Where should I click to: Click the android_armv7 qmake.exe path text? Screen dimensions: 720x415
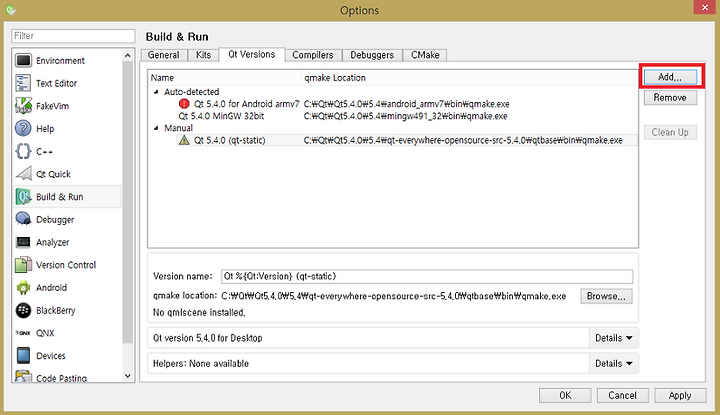tap(406, 104)
